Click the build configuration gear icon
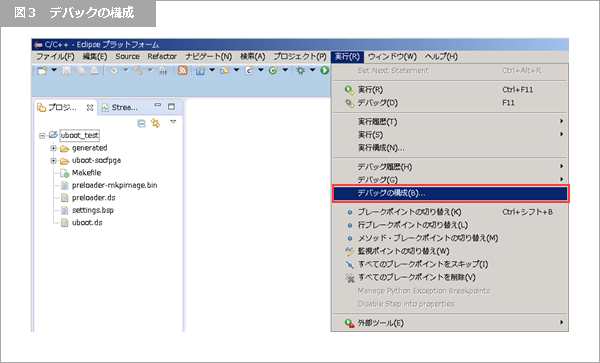Screen dimensions: 600x363 (x=114, y=70)
